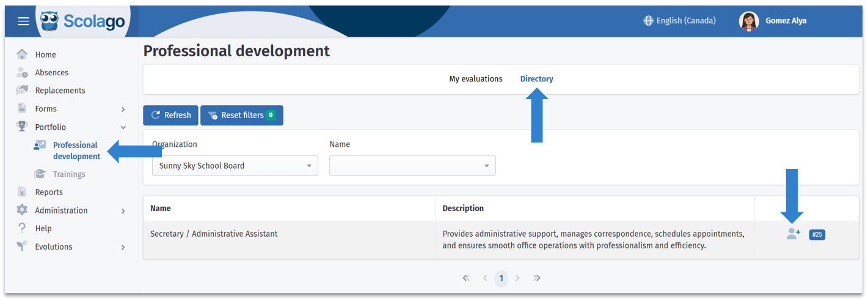Click the Home house icon
868x301 pixels.
click(x=22, y=54)
